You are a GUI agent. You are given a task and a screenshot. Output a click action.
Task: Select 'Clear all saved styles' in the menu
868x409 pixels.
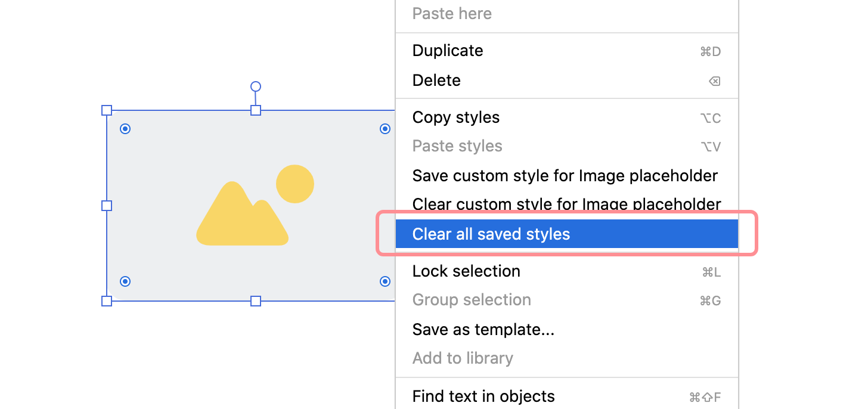coord(492,234)
